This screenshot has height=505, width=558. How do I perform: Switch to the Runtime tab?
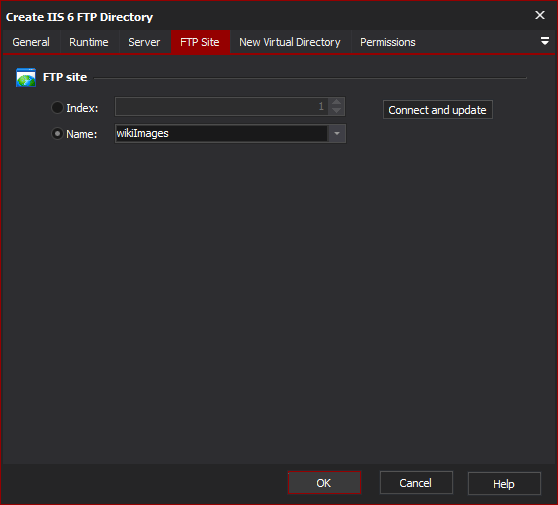(x=89, y=42)
